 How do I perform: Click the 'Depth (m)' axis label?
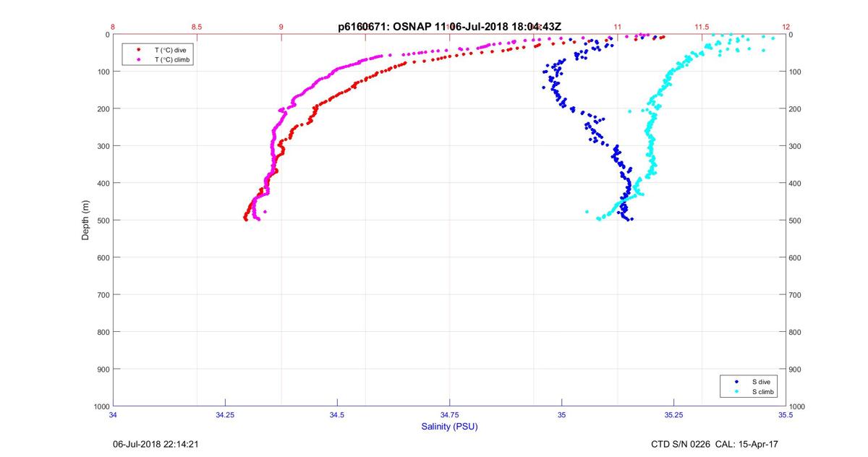pos(85,221)
